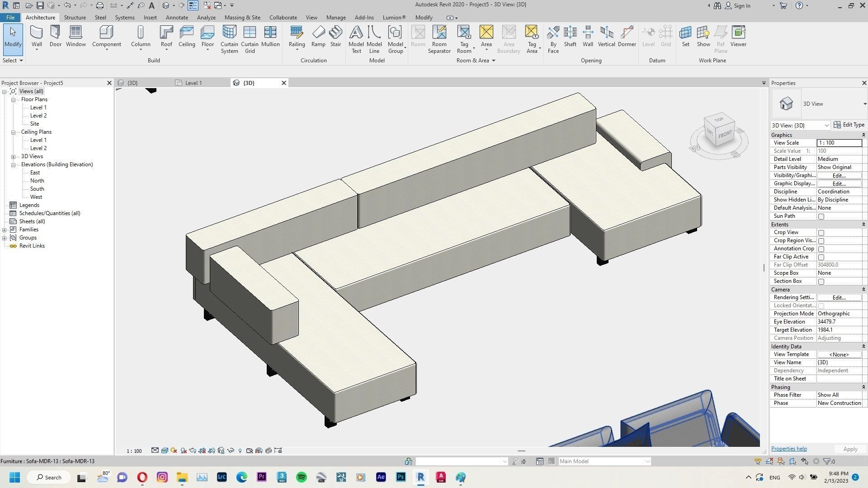
Task: Open the Component tool
Action: (106, 37)
